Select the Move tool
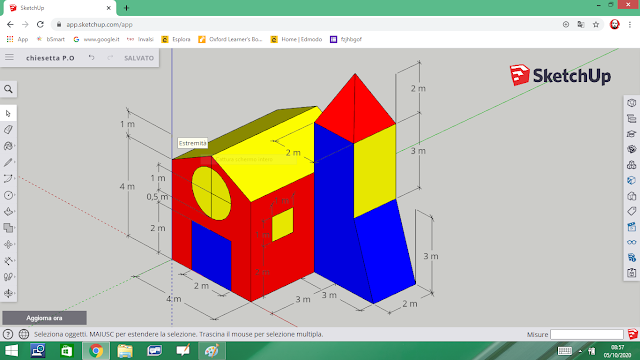This screenshot has width=640, height=360. [x=8, y=244]
